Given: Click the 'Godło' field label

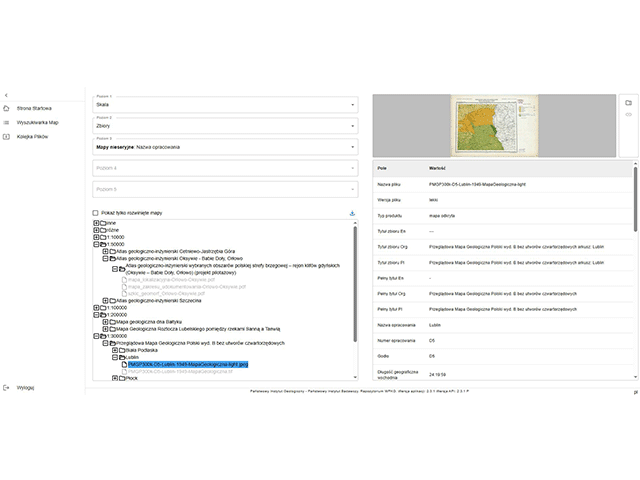Looking at the screenshot, I should (383, 356).
